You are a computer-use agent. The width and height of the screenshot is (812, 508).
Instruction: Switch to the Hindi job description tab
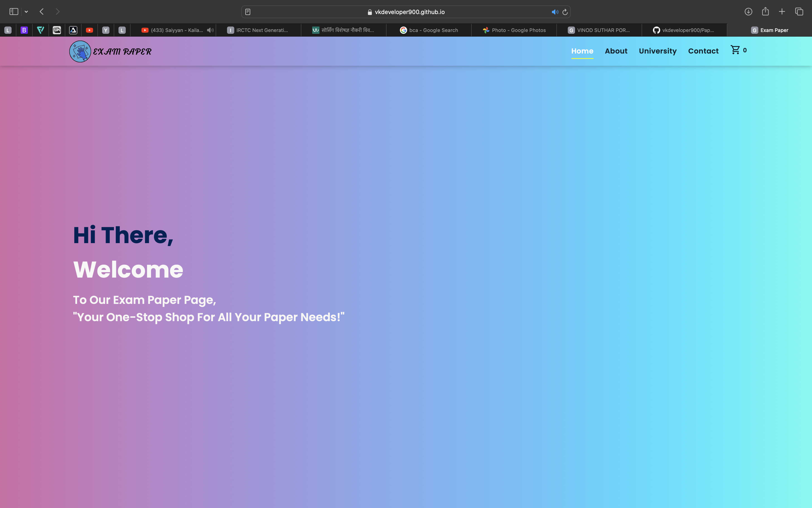344,30
